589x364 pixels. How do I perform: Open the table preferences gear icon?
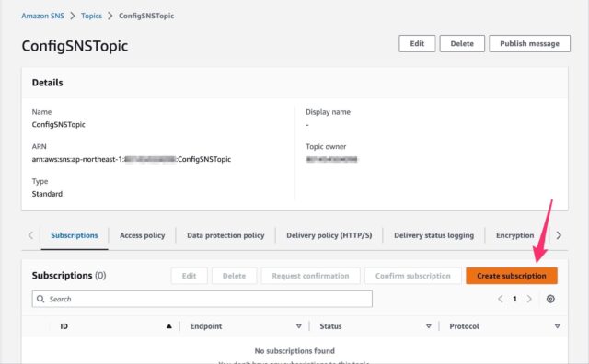[x=550, y=299]
